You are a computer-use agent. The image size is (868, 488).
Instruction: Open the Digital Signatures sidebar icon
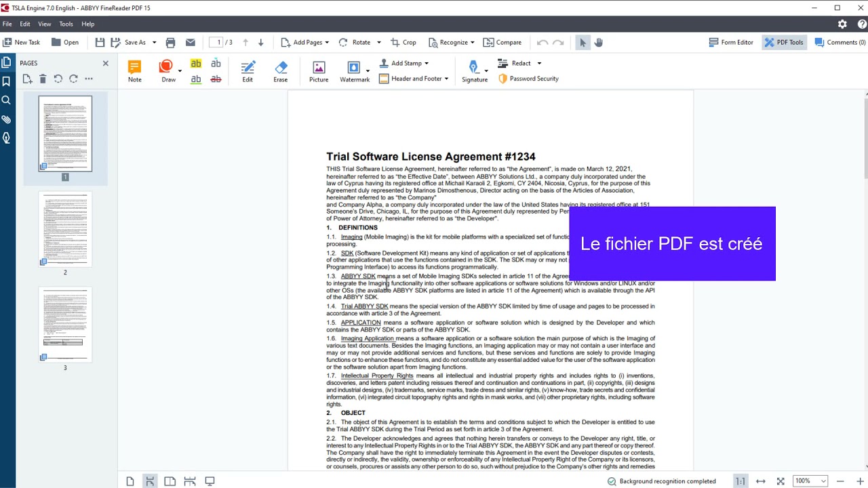click(7, 138)
